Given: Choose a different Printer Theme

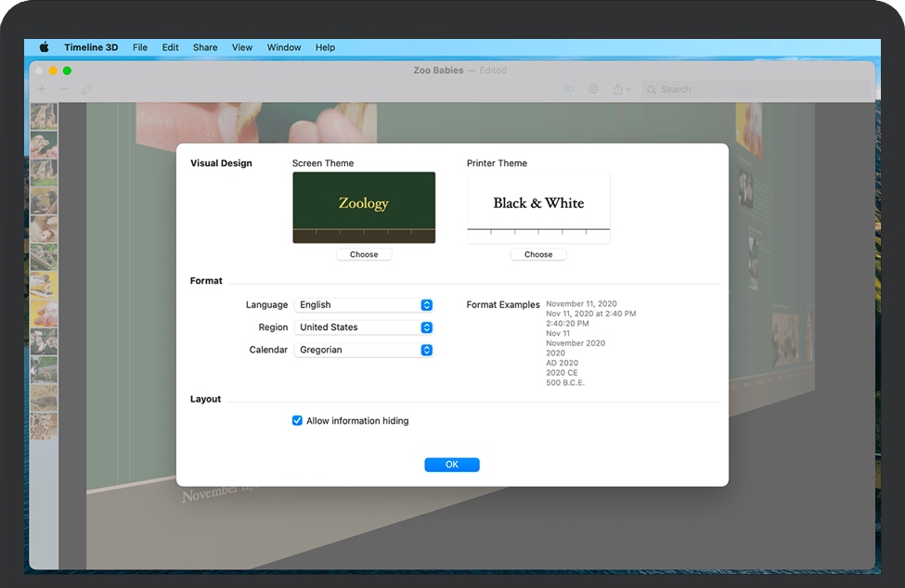Looking at the screenshot, I should tap(538, 253).
